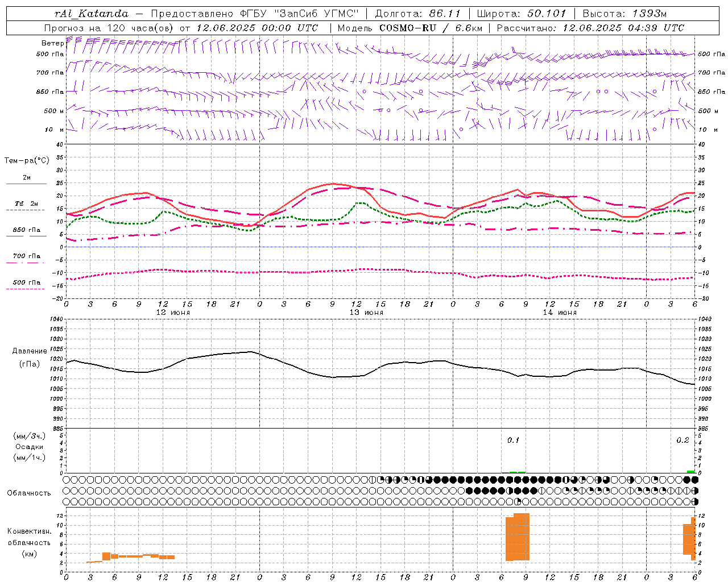Click the solid red 2м legend line
Screen dimensions: 728x582
click(x=26, y=184)
